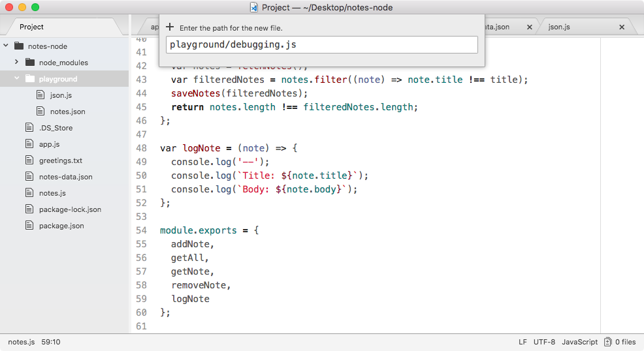Click the plus icon in new file dialog
Viewport: 644px width, 351px height.
coord(170,27)
